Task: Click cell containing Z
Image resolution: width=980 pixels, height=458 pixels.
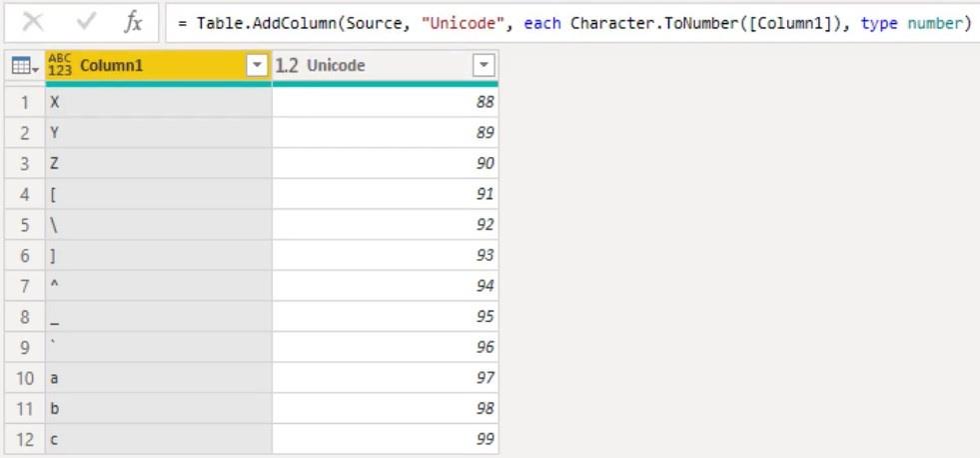Action: 159,163
